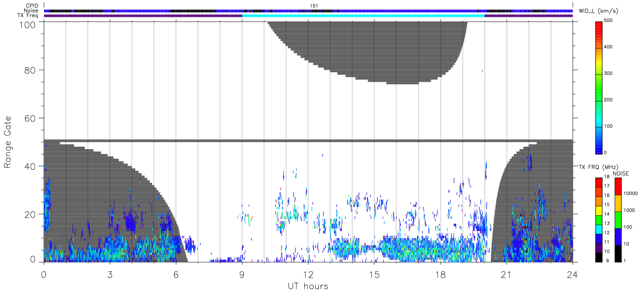Click the TX FRQ (MHz) color scale bar
The width and height of the screenshot is (644, 297).
(599, 220)
